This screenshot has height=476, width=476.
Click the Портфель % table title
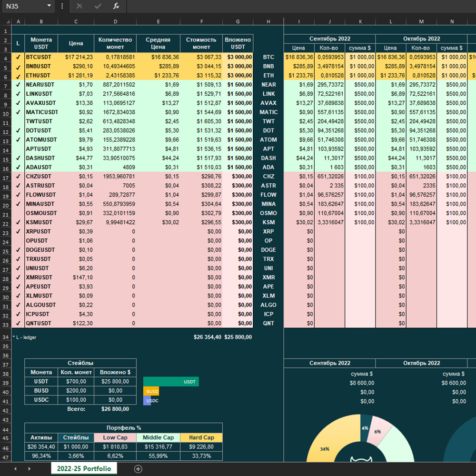click(x=124, y=428)
